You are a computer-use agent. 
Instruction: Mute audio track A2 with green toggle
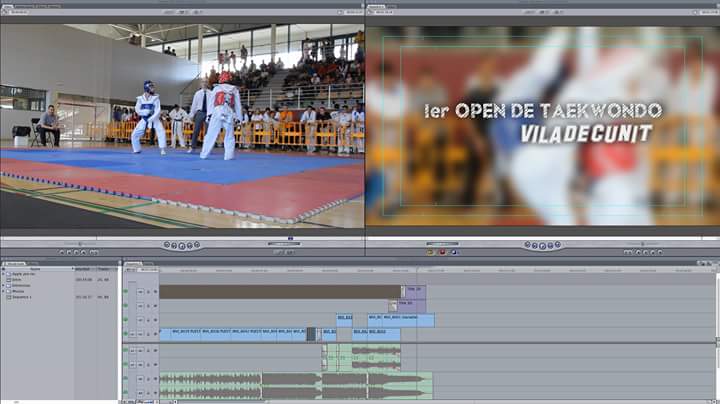pos(125,365)
